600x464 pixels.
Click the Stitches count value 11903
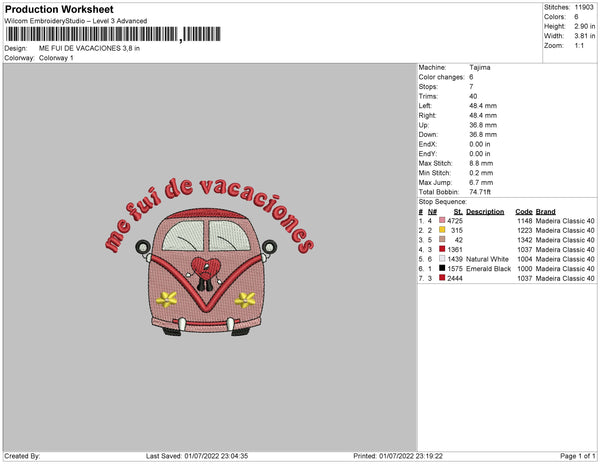584,7
